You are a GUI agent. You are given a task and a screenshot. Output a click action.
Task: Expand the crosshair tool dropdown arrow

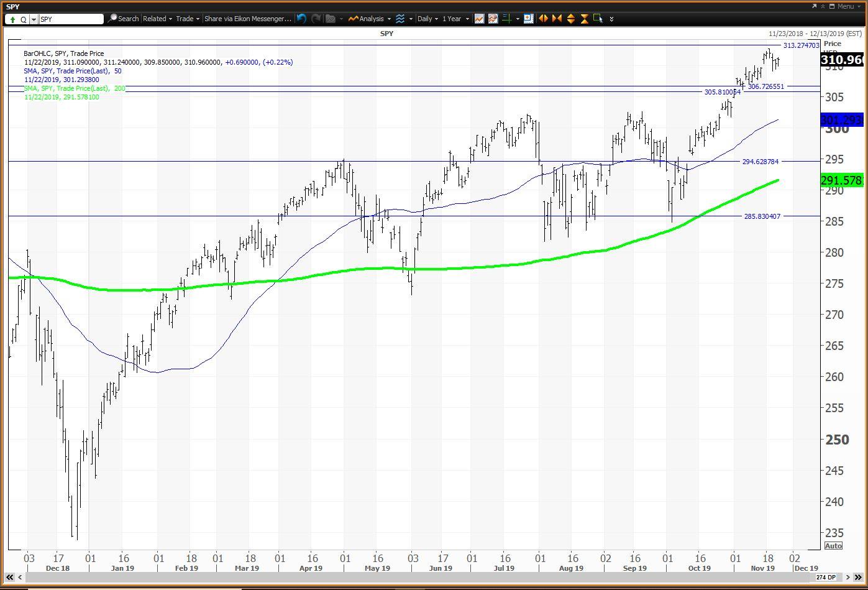coord(517,19)
